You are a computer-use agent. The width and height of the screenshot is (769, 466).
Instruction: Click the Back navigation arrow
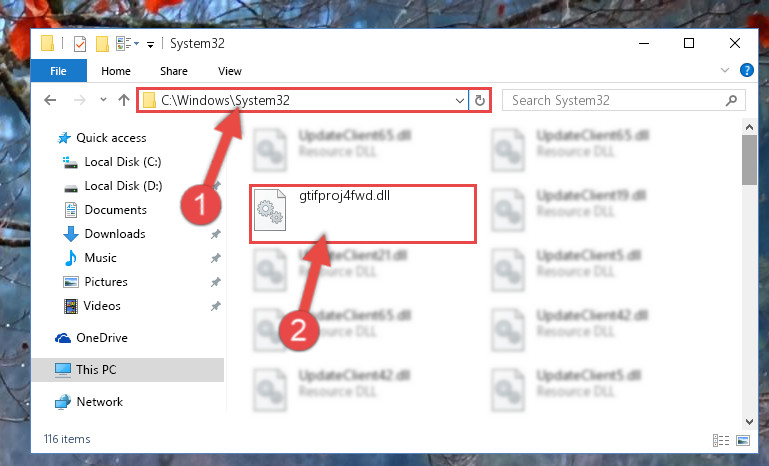[x=50, y=101]
